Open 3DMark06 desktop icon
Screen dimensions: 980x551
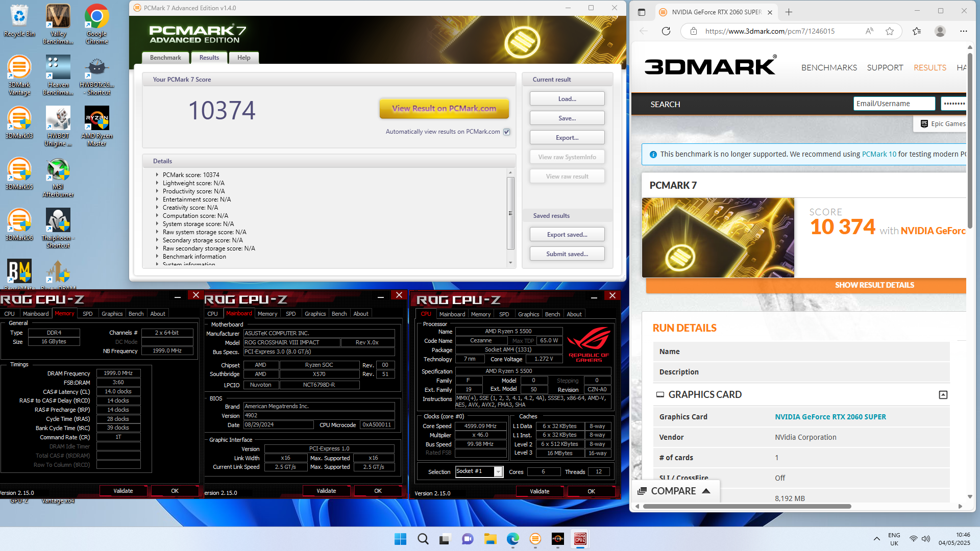pyautogui.click(x=19, y=224)
